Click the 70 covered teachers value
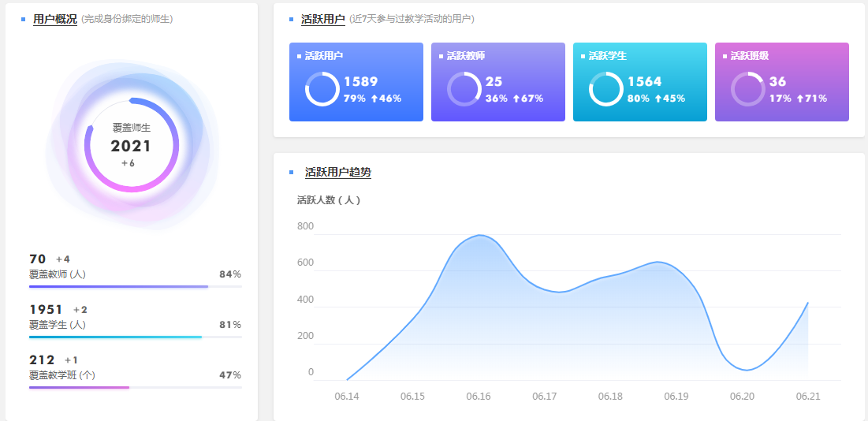 (x=37, y=259)
